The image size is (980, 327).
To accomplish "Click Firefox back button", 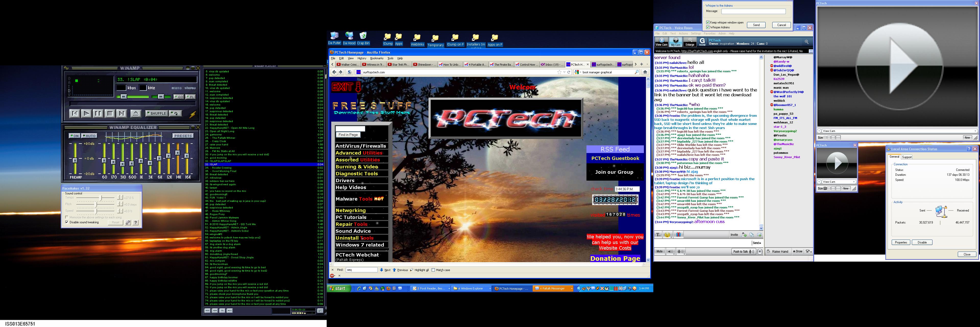I will (x=334, y=72).
